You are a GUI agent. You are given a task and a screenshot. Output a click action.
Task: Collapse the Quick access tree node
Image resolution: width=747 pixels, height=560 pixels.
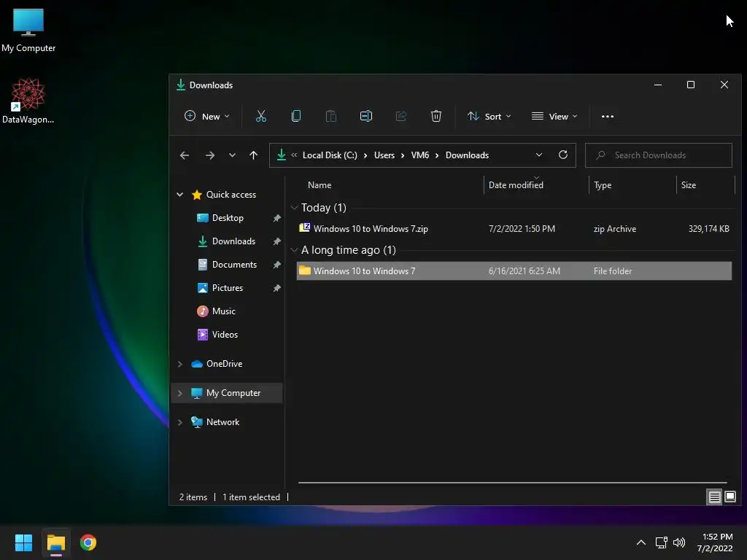[x=180, y=194]
